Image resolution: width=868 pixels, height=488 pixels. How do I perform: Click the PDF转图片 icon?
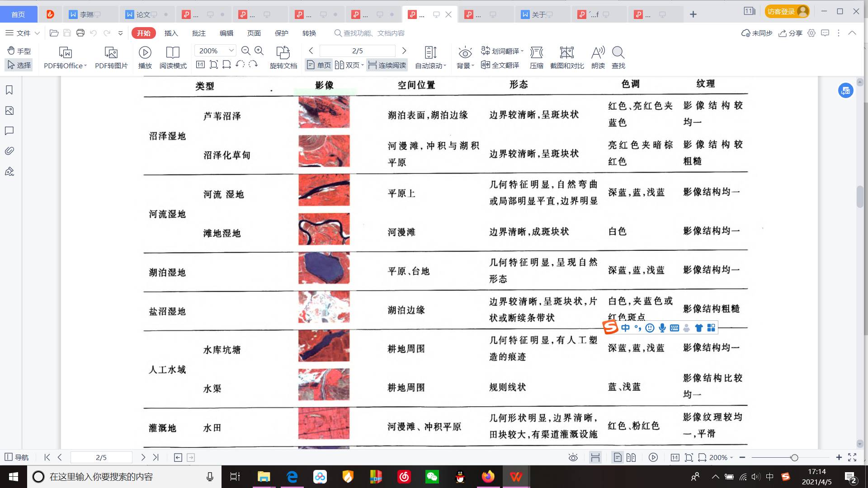[111, 53]
